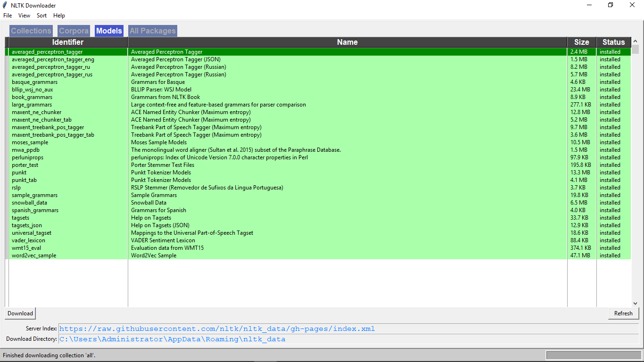Click the Server Index URL field

click(x=348, y=329)
